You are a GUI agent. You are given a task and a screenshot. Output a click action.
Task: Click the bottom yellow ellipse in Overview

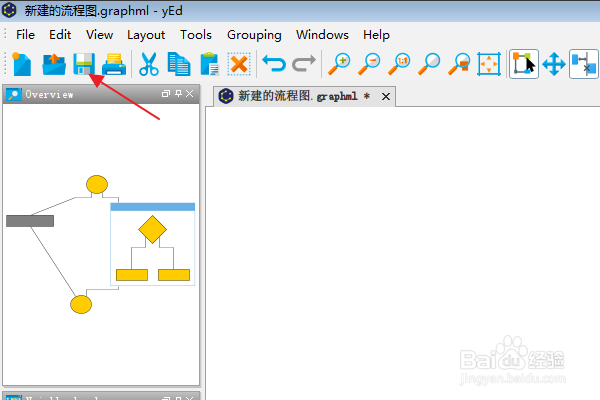coord(81,305)
